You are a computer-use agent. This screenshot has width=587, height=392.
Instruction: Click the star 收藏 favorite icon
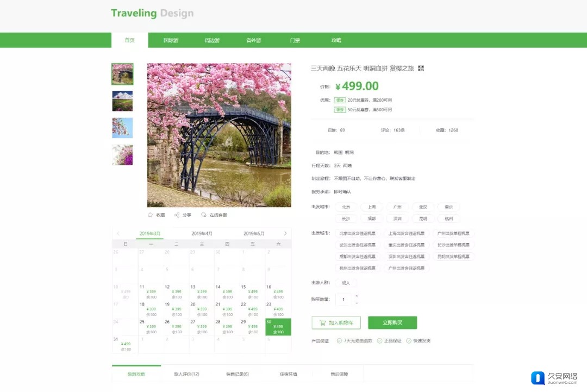(150, 215)
